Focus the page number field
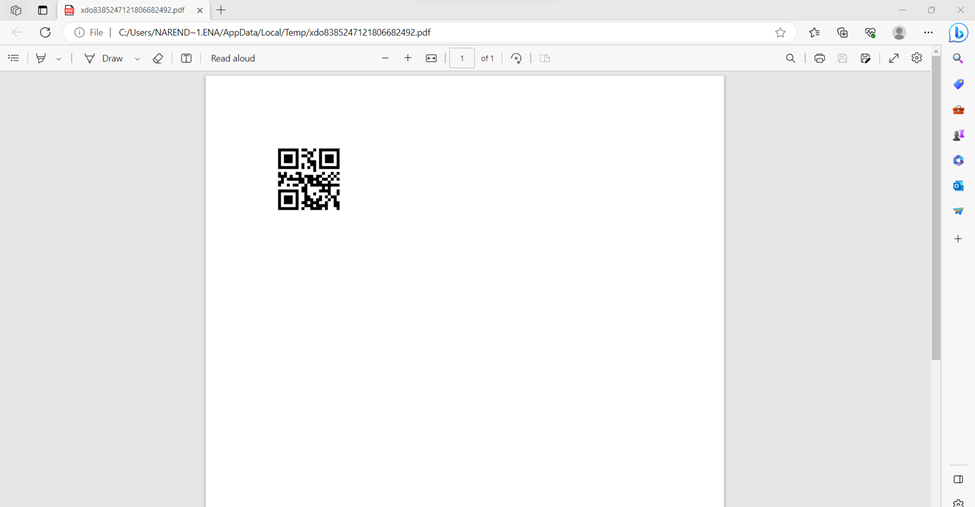975x507 pixels. click(462, 58)
